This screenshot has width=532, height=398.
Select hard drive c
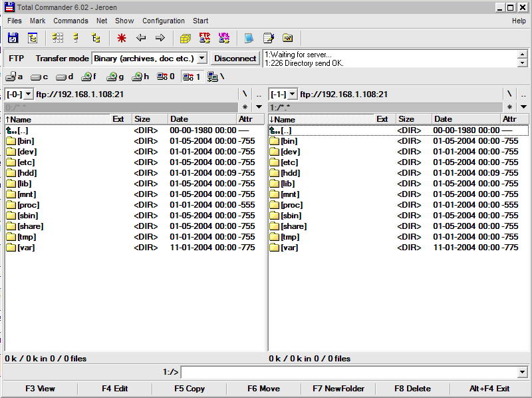click(x=39, y=77)
